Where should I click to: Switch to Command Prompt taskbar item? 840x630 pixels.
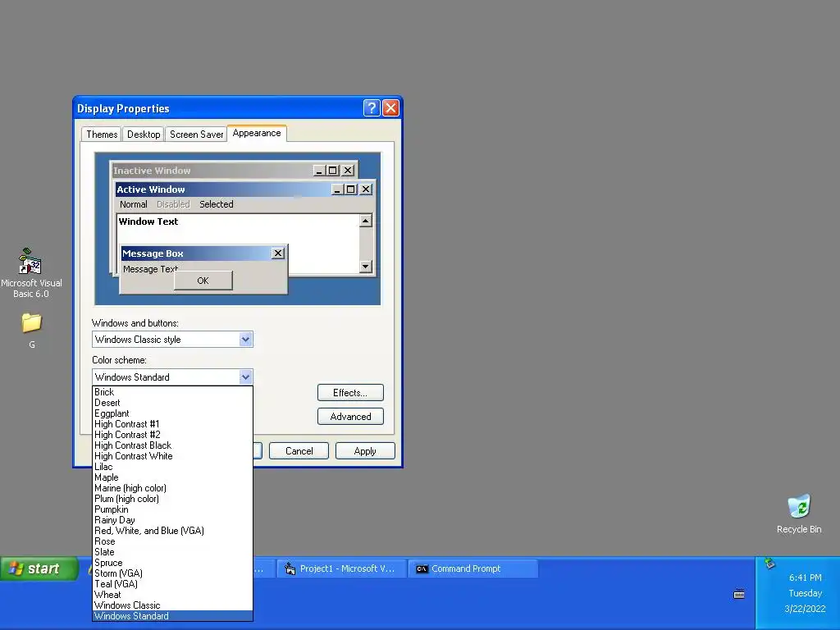pyautogui.click(x=473, y=568)
